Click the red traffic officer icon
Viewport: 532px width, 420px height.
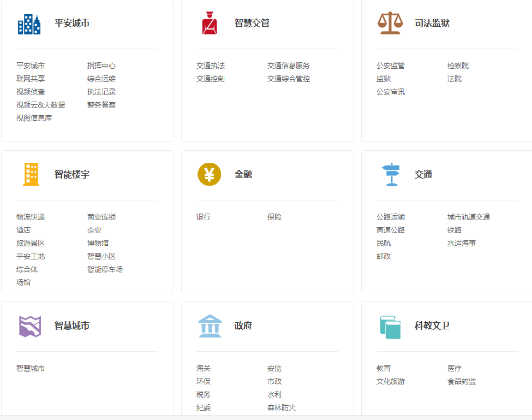click(210, 23)
